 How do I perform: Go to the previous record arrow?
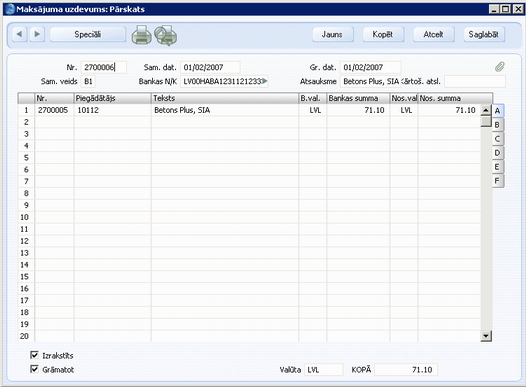coord(19,34)
